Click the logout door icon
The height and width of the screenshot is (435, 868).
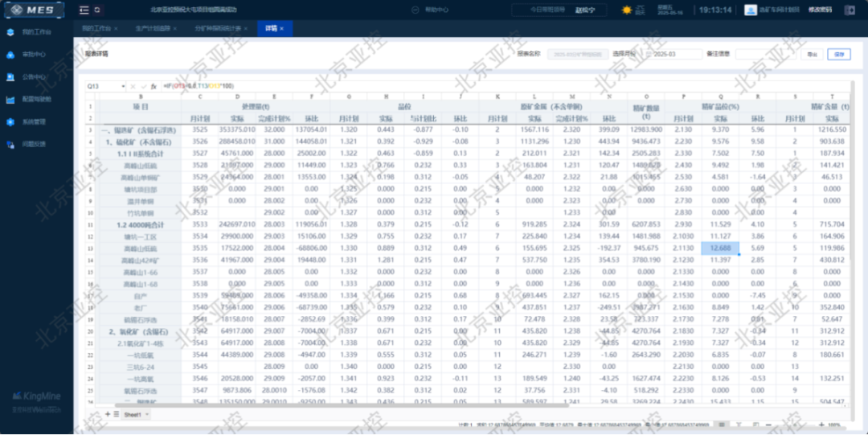(x=850, y=10)
